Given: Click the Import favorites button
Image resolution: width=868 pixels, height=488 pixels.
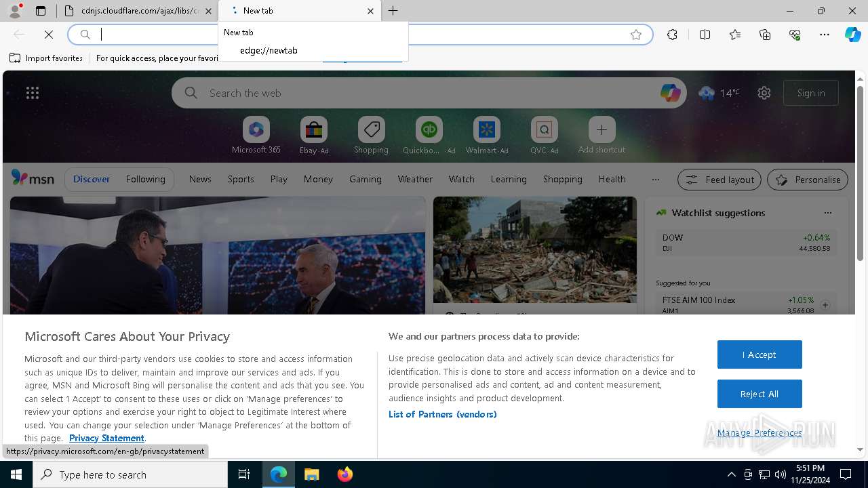Looking at the screenshot, I should tap(46, 58).
